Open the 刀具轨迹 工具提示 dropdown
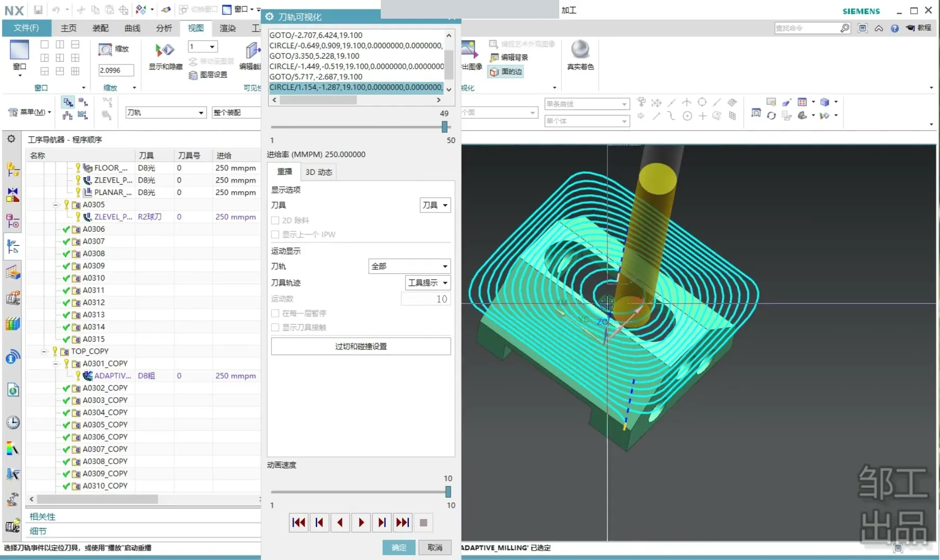The image size is (940, 560). coord(427,283)
